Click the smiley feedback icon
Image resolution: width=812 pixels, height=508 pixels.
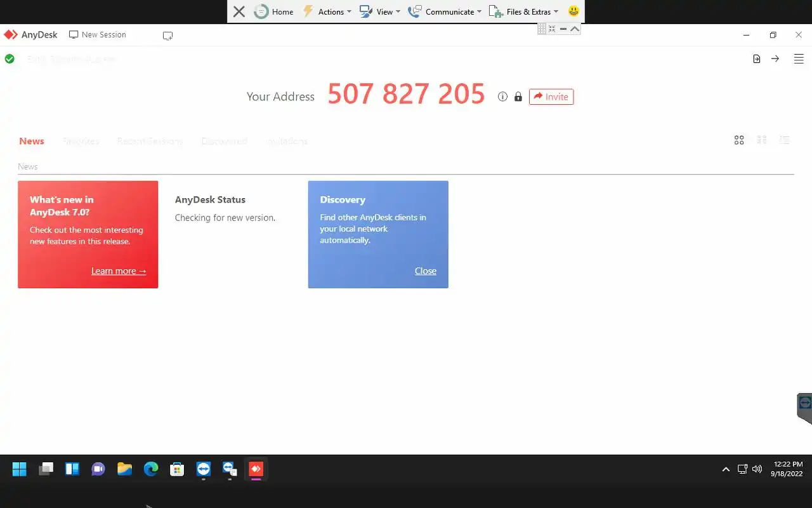coord(573,11)
